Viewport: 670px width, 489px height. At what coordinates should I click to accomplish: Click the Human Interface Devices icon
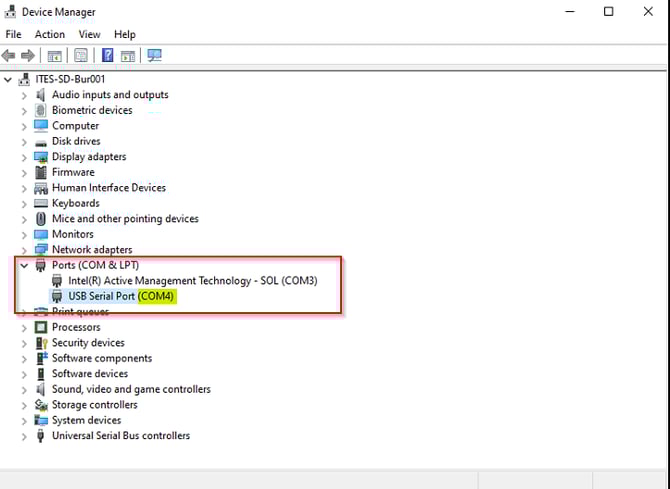click(x=41, y=188)
